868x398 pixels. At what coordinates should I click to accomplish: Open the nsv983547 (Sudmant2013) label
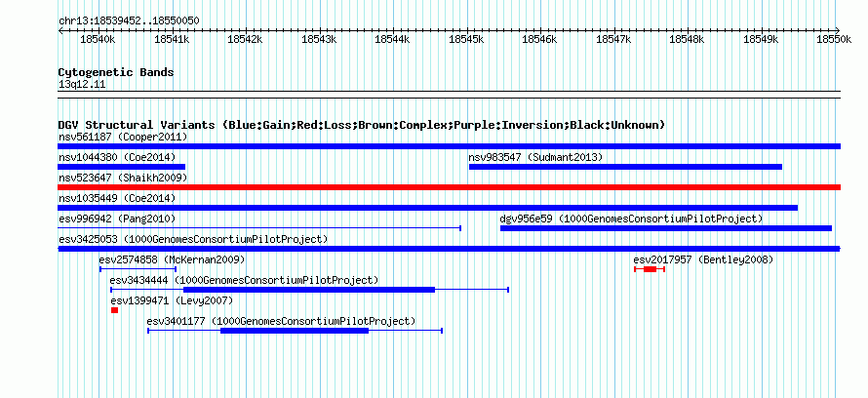coord(535,157)
